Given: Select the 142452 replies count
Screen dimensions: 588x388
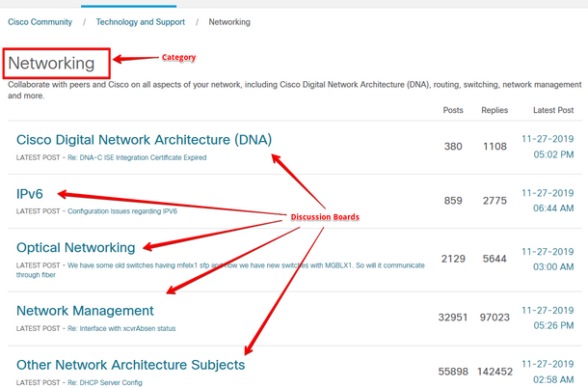Looking at the screenshot, I should (494, 372).
